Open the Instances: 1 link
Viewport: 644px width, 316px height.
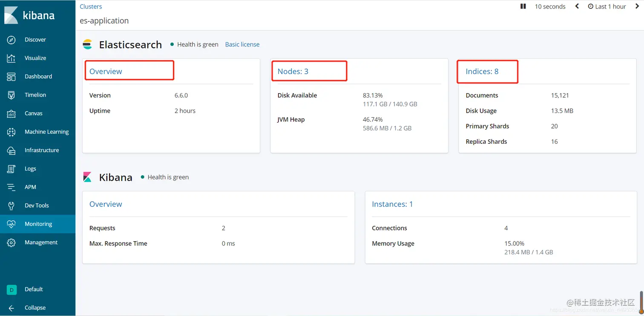(x=392, y=204)
